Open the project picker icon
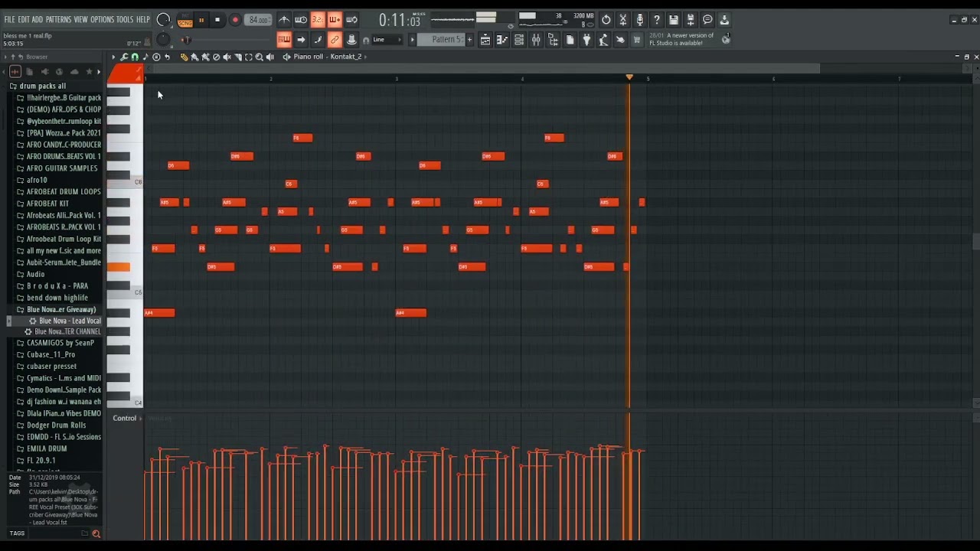The height and width of the screenshot is (551, 980). (x=570, y=40)
